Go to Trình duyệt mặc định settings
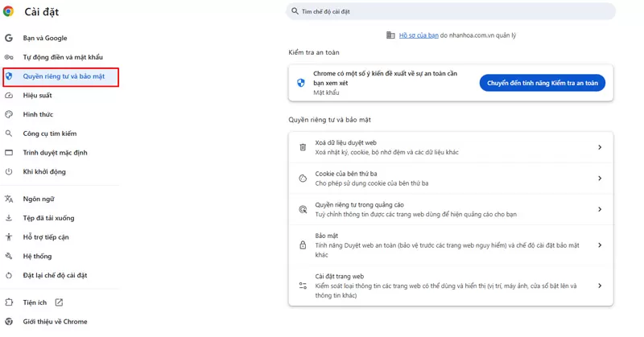644x337 pixels. 55,153
